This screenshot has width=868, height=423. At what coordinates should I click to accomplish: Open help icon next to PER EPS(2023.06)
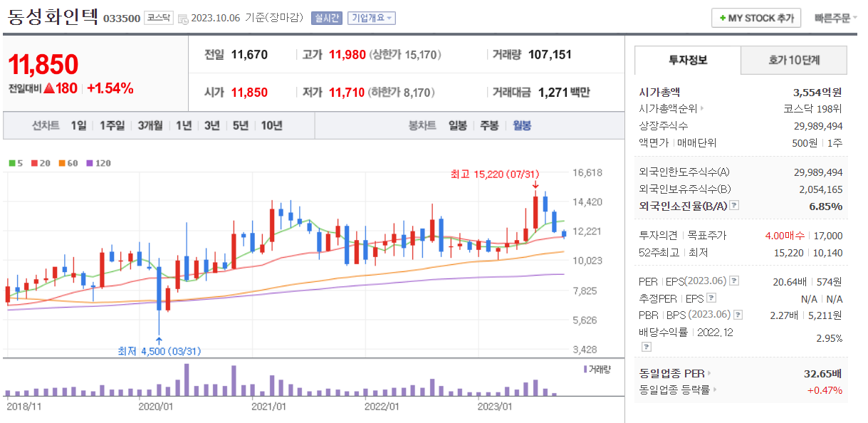735,281
